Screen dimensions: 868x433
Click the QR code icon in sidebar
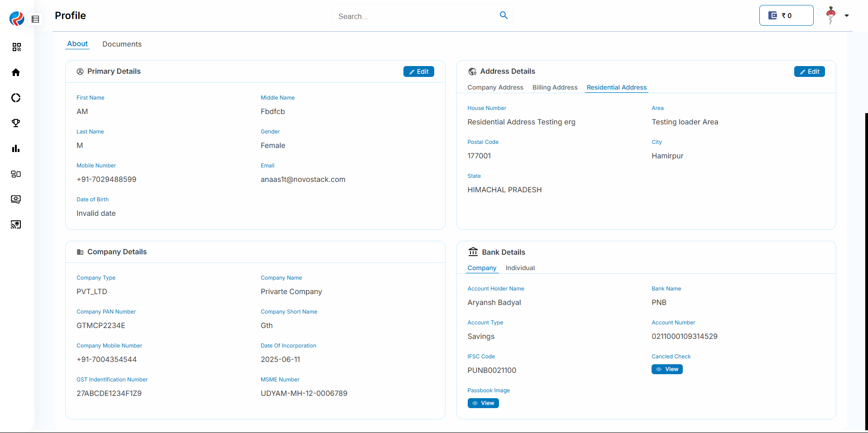pos(16,47)
